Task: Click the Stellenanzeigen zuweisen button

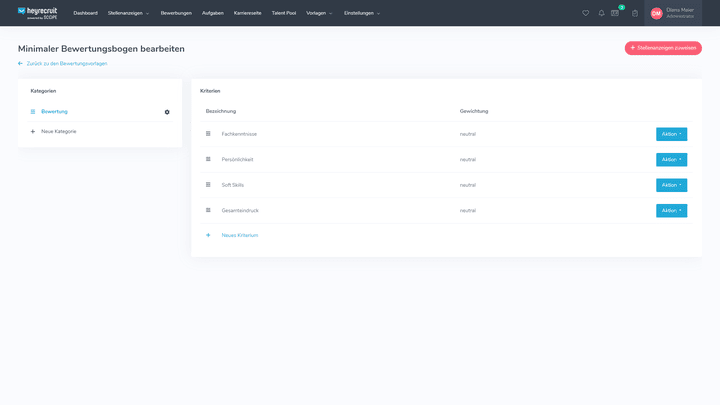Action: 663,48
